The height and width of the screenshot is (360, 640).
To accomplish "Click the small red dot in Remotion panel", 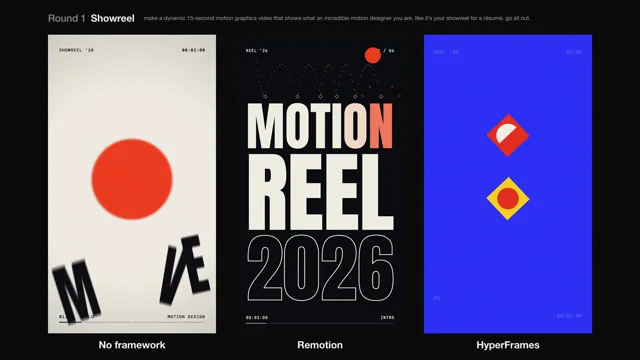I will (x=373, y=56).
